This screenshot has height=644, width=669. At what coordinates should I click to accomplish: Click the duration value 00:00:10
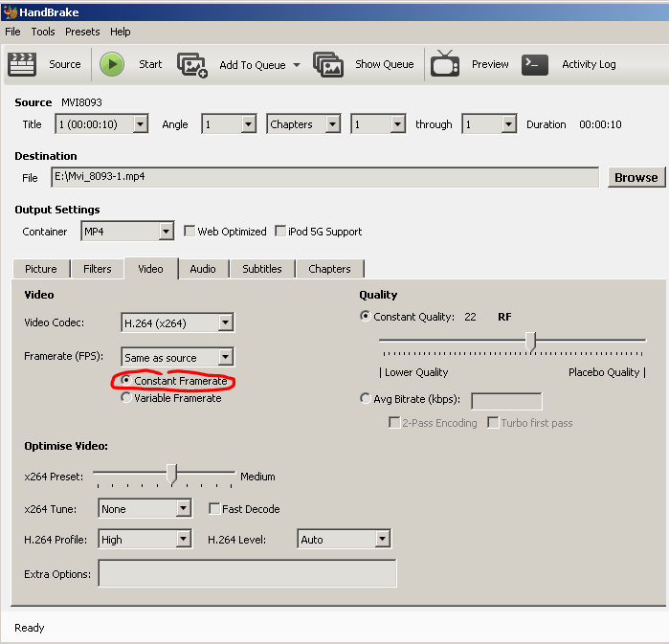600,124
